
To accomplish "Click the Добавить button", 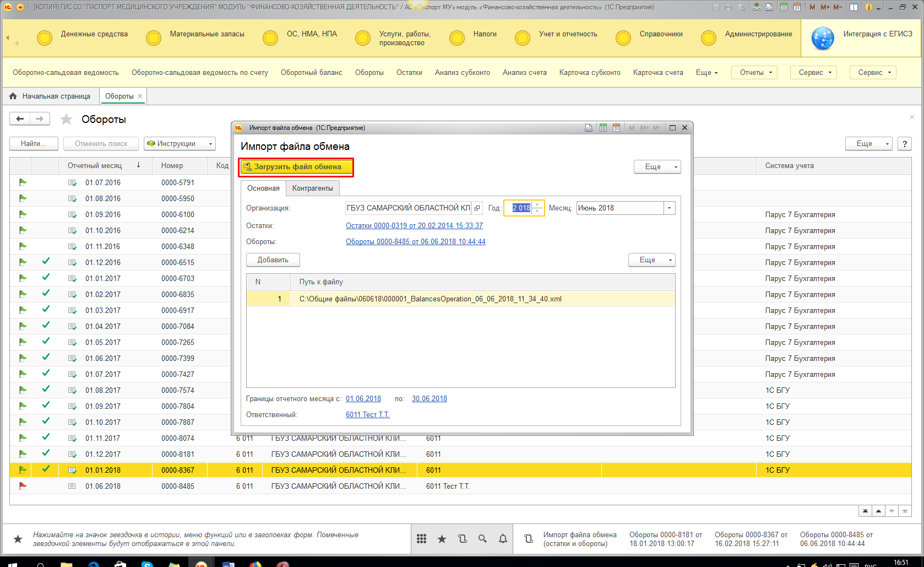I will coord(273,260).
